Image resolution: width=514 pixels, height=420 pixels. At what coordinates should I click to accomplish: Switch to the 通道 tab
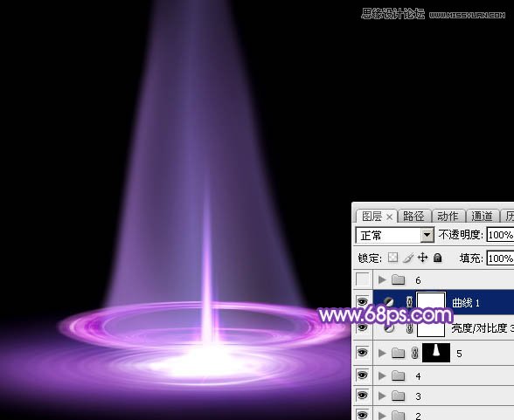coord(482,217)
